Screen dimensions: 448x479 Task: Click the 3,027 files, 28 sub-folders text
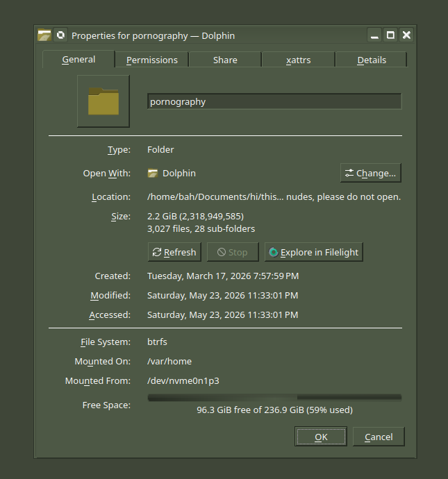pyautogui.click(x=201, y=229)
